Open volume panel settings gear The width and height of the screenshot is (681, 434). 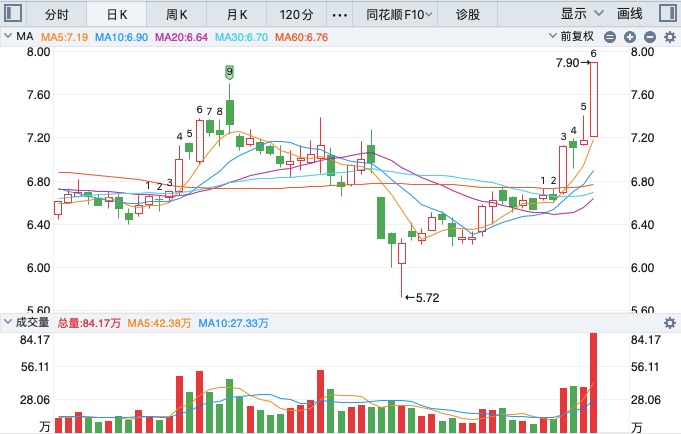click(x=670, y=323)
